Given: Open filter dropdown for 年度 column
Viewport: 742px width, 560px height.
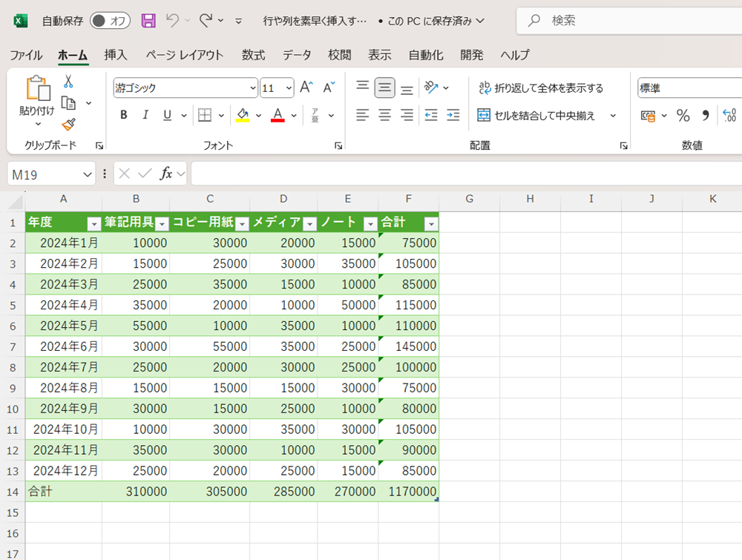Looking at the screenshot, I should tap(94, 224).
